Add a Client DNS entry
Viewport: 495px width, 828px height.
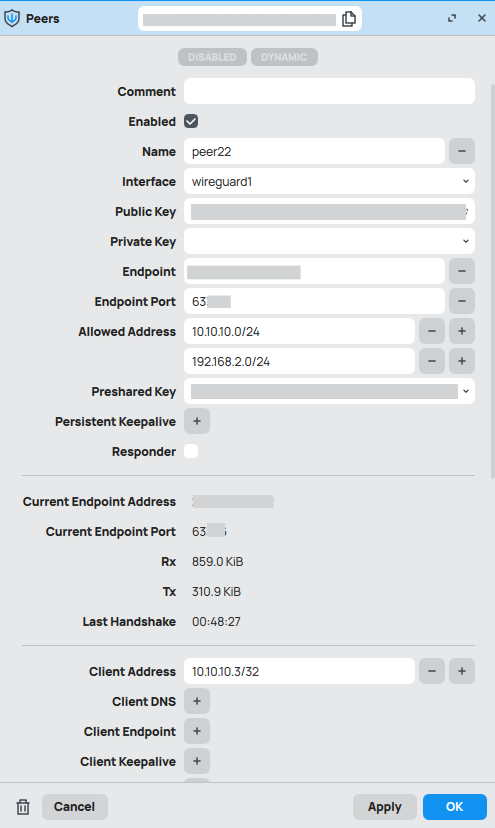coord(197,701)
